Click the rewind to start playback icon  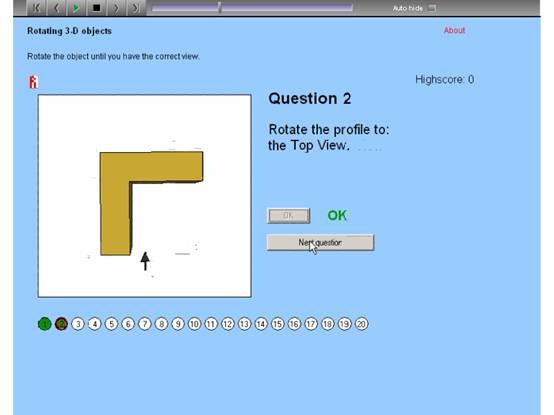tap(36, 8)
